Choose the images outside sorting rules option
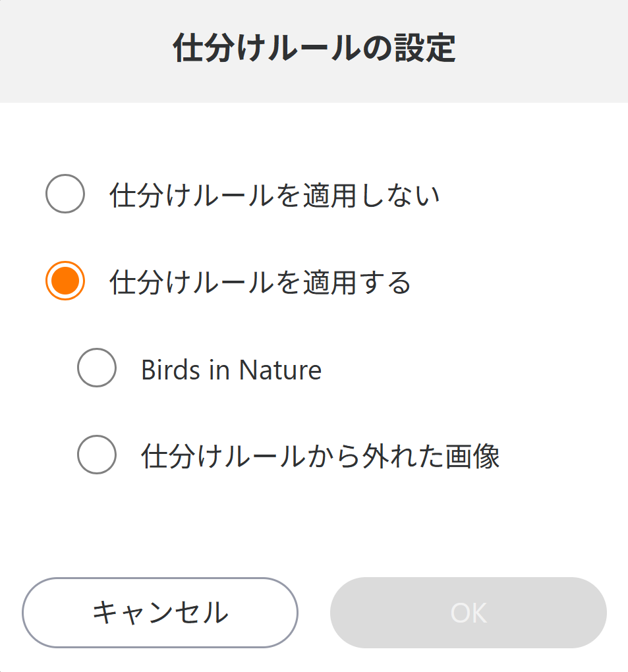The width and height of the screenshot is (628, 672). (x=97, y=455)
